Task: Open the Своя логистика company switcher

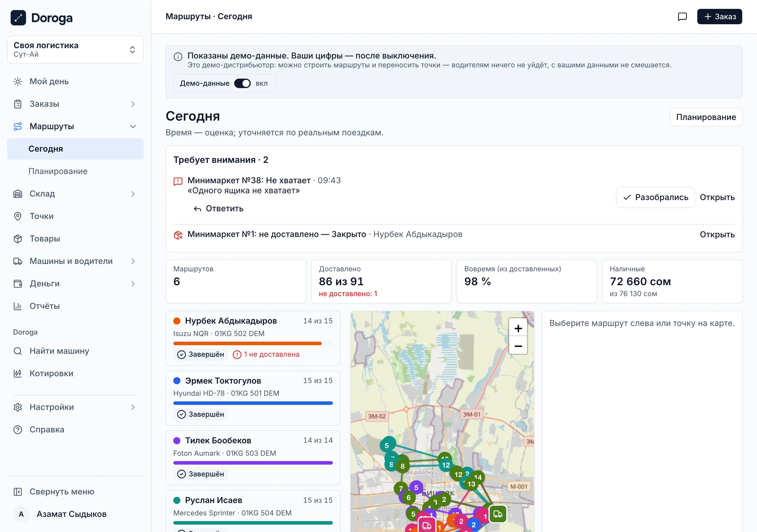Action: [x=75, y=50]
